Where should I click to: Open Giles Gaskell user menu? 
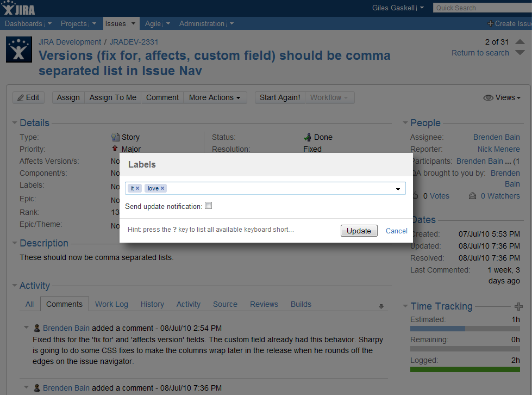click(x=398, y=8)
